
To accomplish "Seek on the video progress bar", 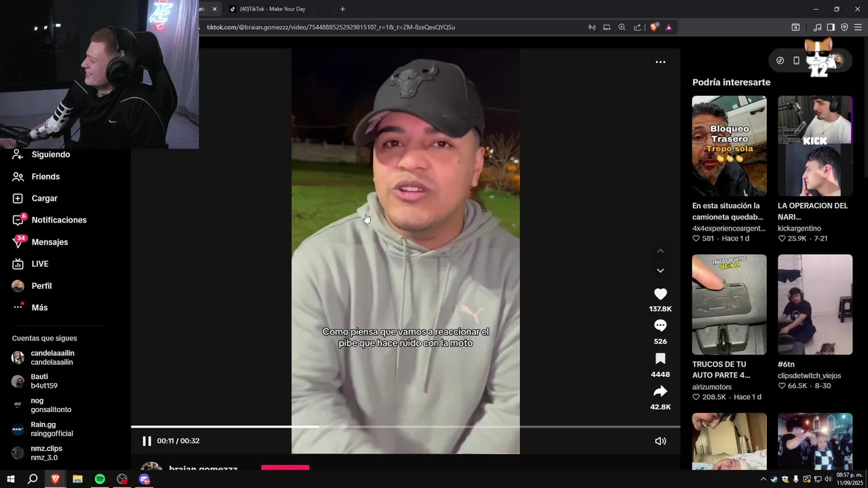I will point(406,426).
